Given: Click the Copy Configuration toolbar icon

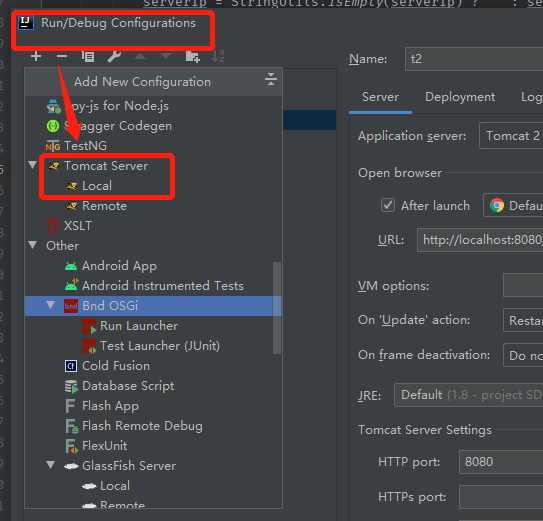Looking at the screenshot, I should coord(88,56).
